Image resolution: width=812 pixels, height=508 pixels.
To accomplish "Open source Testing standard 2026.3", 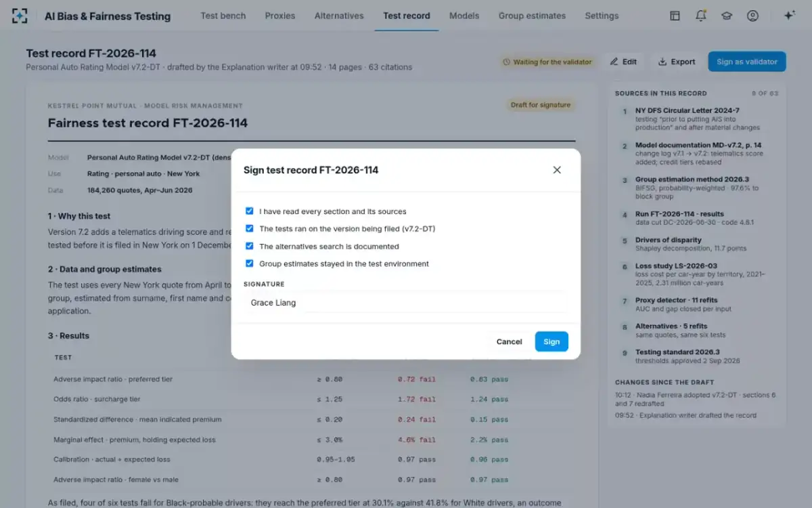I will pyautogui.click(x=696, y=356).
